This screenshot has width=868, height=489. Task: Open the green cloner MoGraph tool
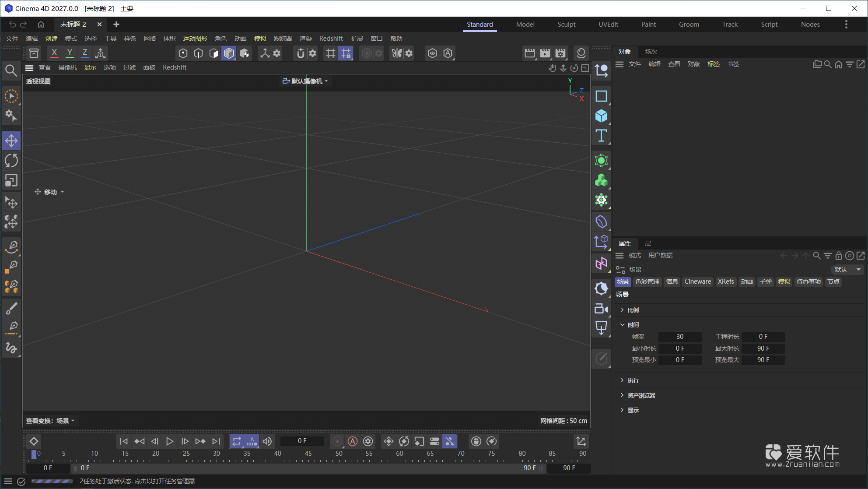pos(601,180)
